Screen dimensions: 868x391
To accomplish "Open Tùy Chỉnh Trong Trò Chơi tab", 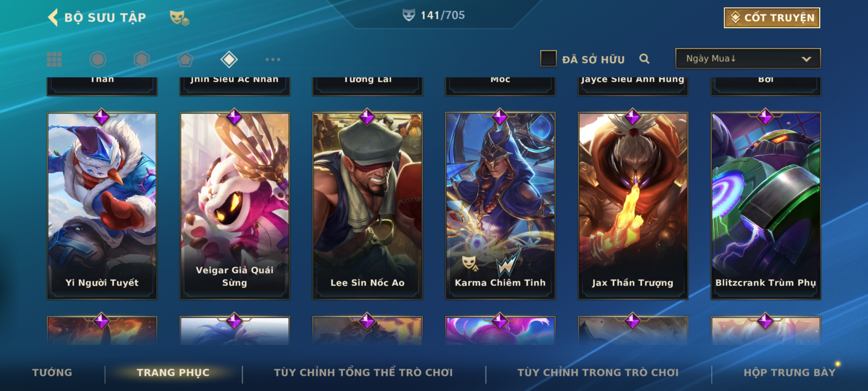I will coord(598,373).
